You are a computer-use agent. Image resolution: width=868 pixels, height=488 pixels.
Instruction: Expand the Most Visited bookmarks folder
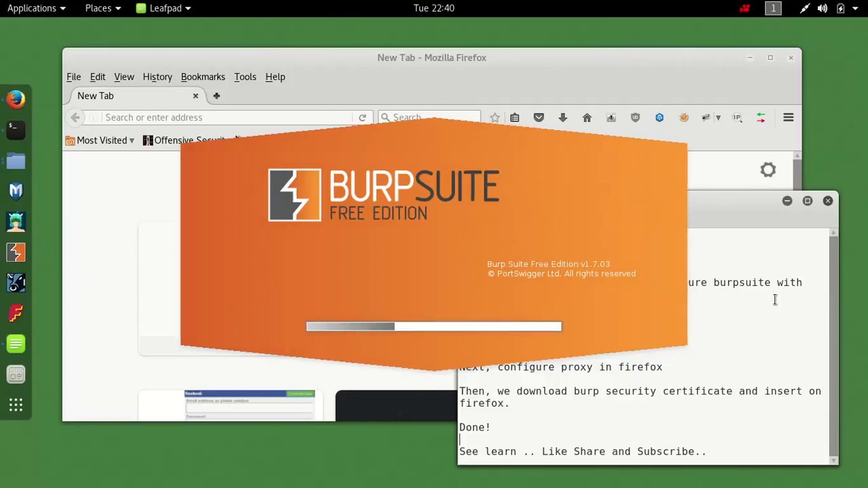100,140
